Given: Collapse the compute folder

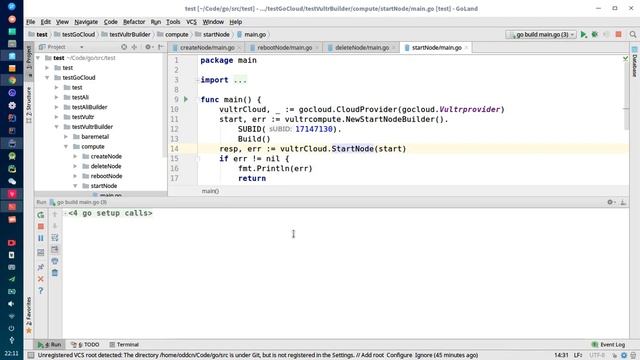Looking at the screenshot, I should click(x=66, y=147).
